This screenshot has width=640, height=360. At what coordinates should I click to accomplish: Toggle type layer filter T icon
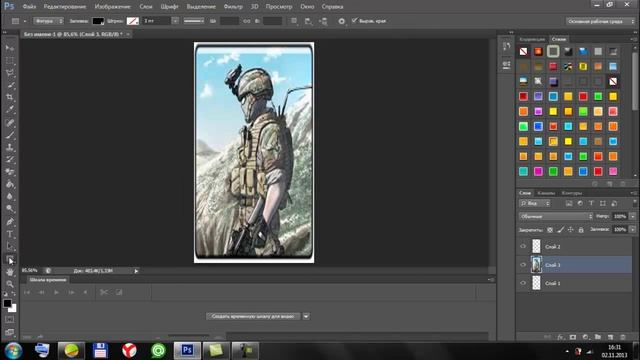point(591,203)
